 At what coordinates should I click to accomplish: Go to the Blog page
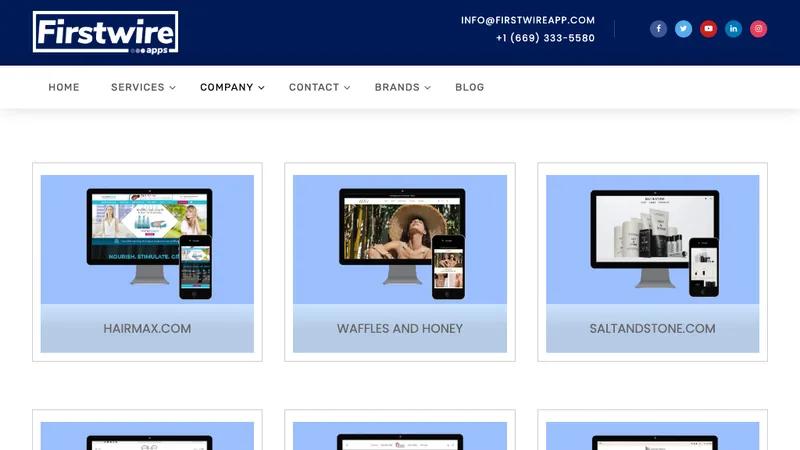point(469,87)
